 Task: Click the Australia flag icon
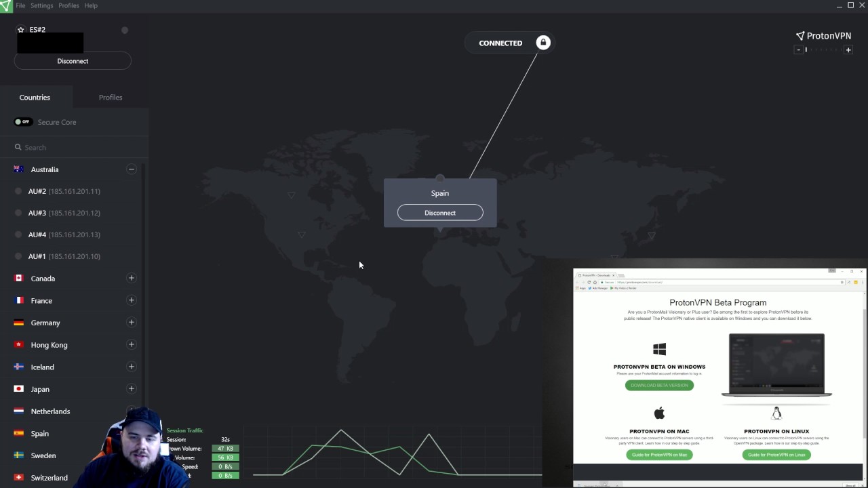[x=19, y=169]
